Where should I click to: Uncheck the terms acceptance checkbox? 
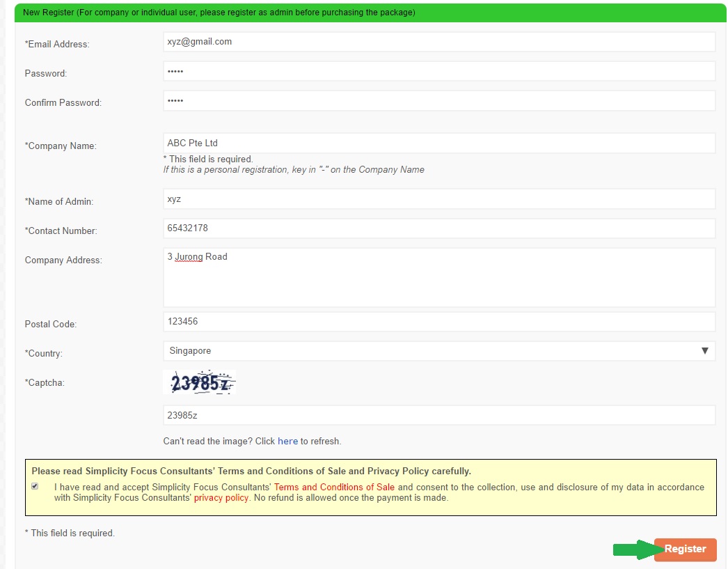coord(35,486)
